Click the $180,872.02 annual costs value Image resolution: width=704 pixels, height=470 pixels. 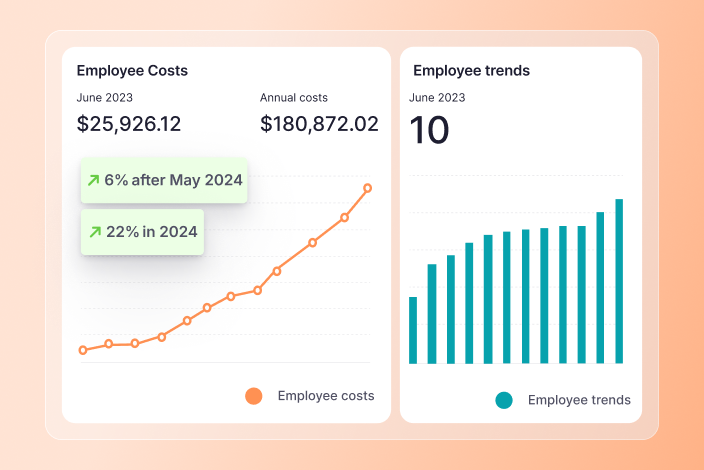point(319,124)
